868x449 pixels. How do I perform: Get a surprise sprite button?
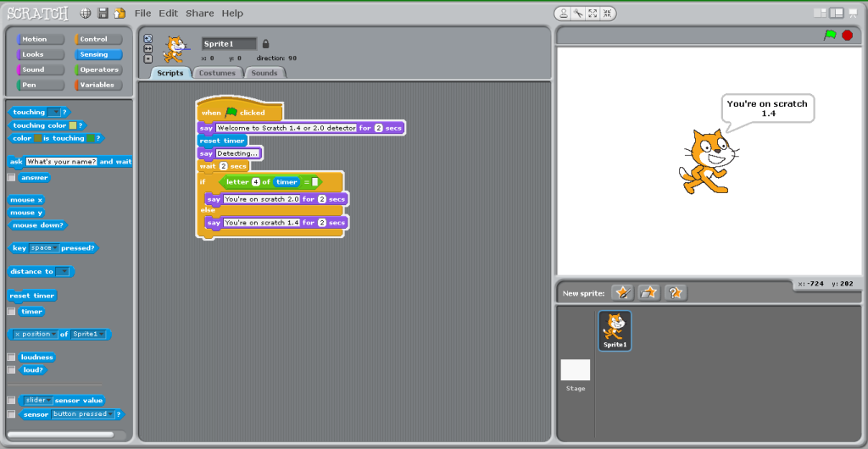[x=676, y=292]
